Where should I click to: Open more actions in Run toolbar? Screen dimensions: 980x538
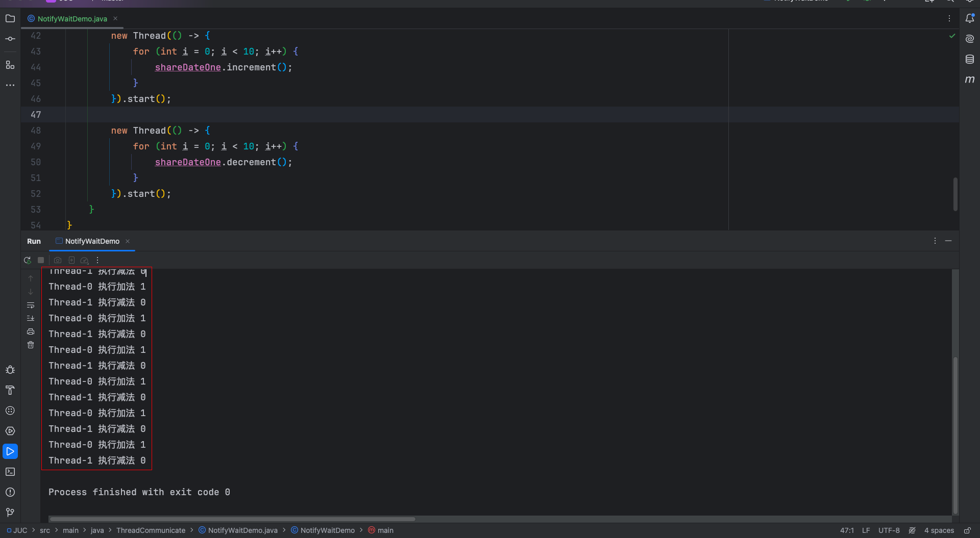click(97, 260)
